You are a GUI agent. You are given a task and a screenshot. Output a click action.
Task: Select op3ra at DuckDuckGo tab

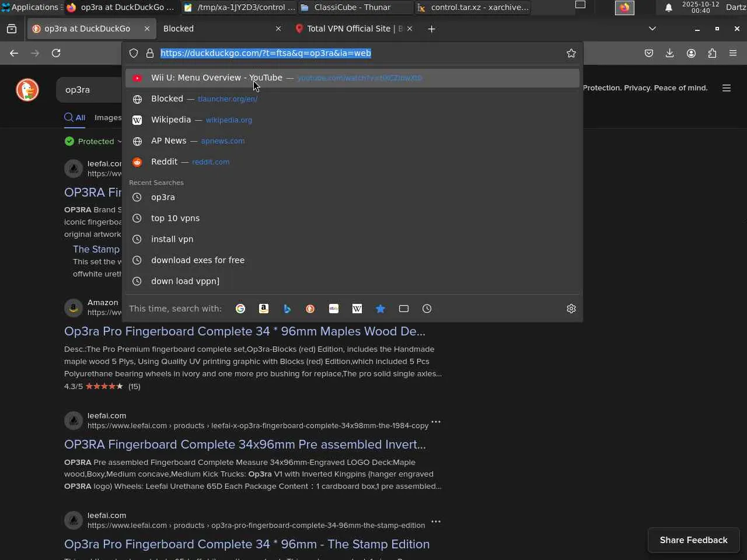click(x=91, y=29)
